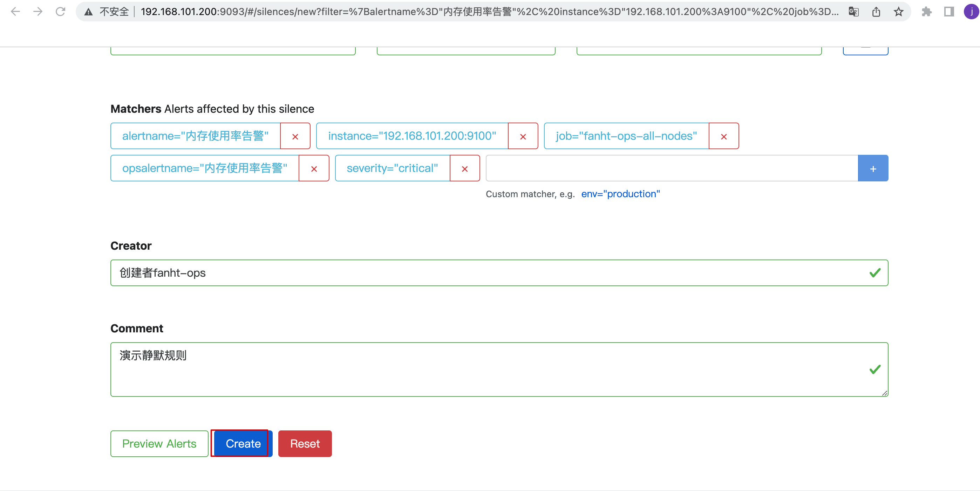
Task: Remove the instance matcher
Action: click(x=523, y=136)
